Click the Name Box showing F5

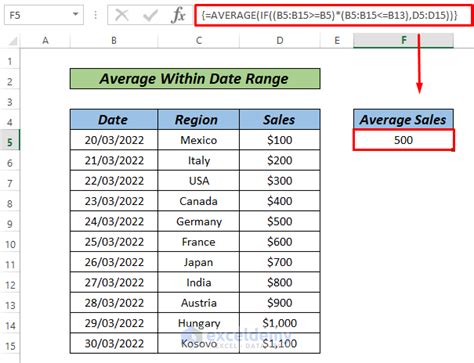click(x=44, y=15)
